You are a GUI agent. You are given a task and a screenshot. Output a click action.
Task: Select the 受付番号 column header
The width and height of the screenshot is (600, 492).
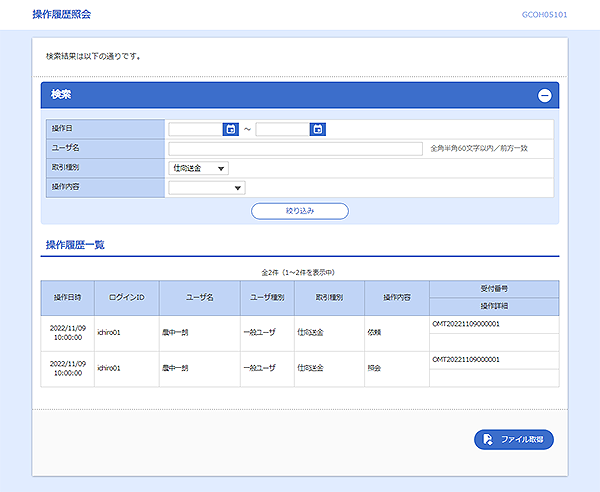click(x=494, y=289)
